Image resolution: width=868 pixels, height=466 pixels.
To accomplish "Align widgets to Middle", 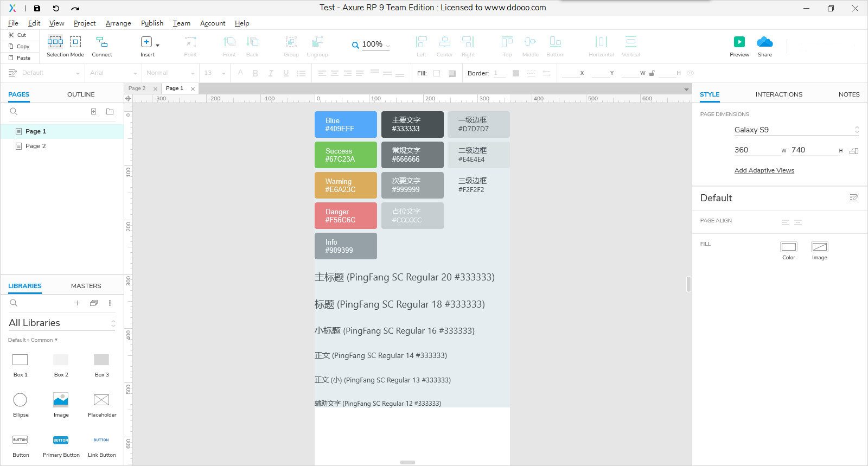I will (x=531, y=46).
